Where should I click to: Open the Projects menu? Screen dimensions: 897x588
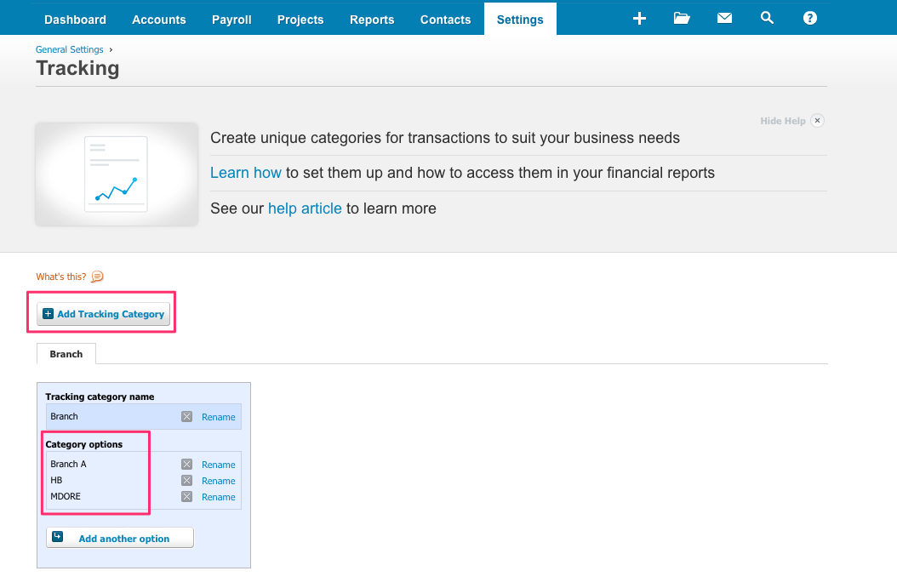pos(300,20)
